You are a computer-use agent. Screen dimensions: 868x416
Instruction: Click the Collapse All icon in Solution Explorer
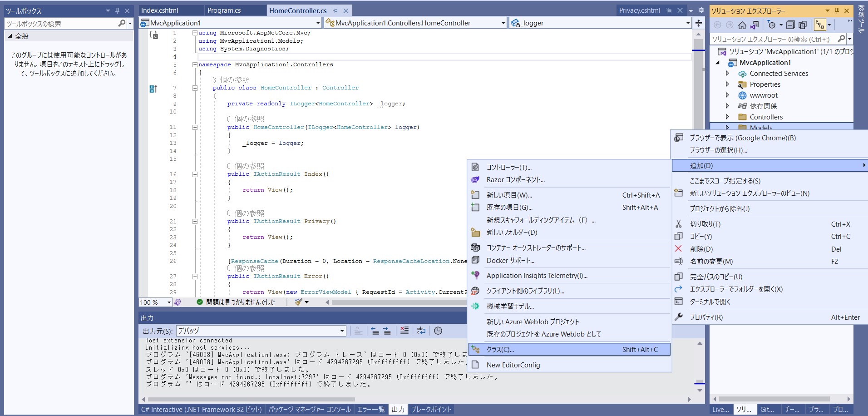click(791, 25)
